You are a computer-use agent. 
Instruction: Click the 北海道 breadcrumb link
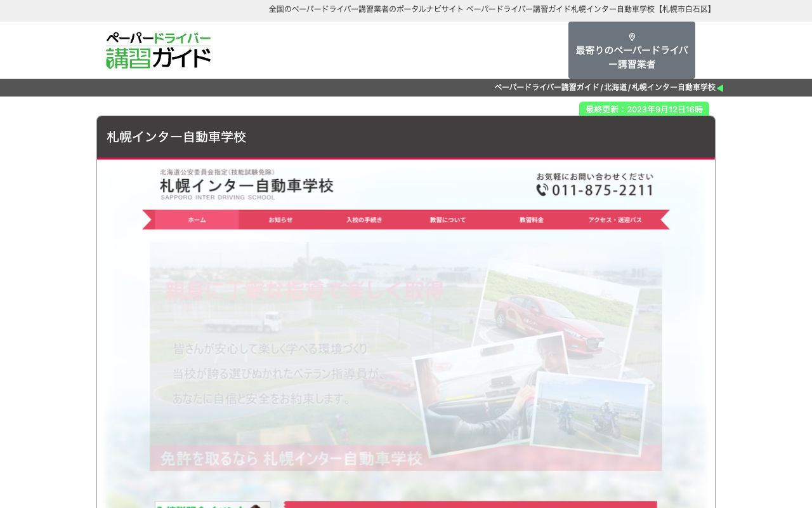point(615,88)
